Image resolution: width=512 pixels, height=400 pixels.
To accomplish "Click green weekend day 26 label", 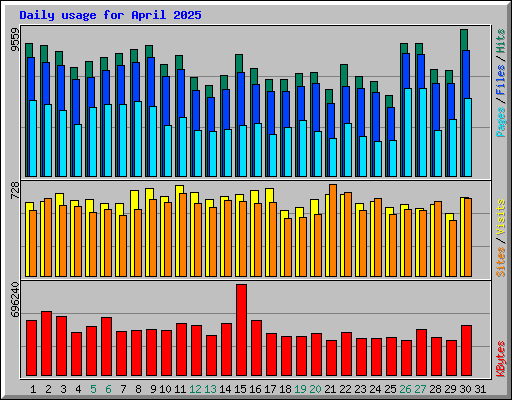I will pyautogui.click(x=405, y=389).
